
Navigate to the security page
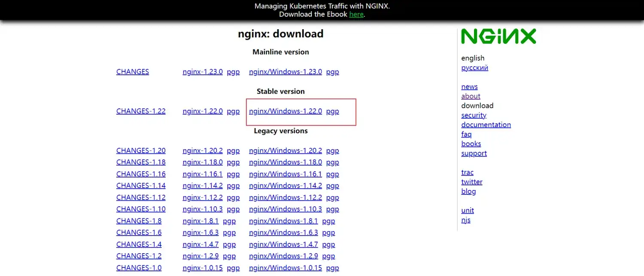coord(474,115)
